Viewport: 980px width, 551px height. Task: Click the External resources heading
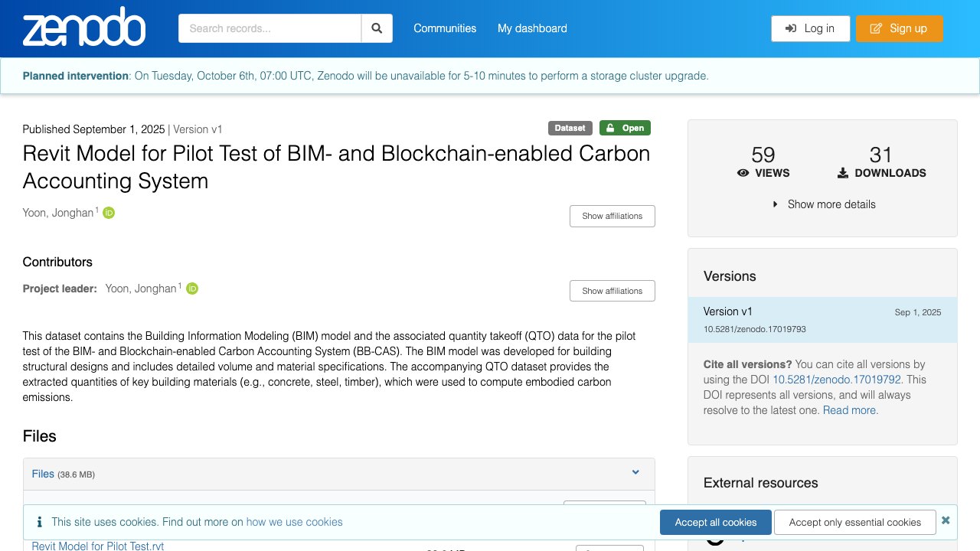(x=760, y=483)
